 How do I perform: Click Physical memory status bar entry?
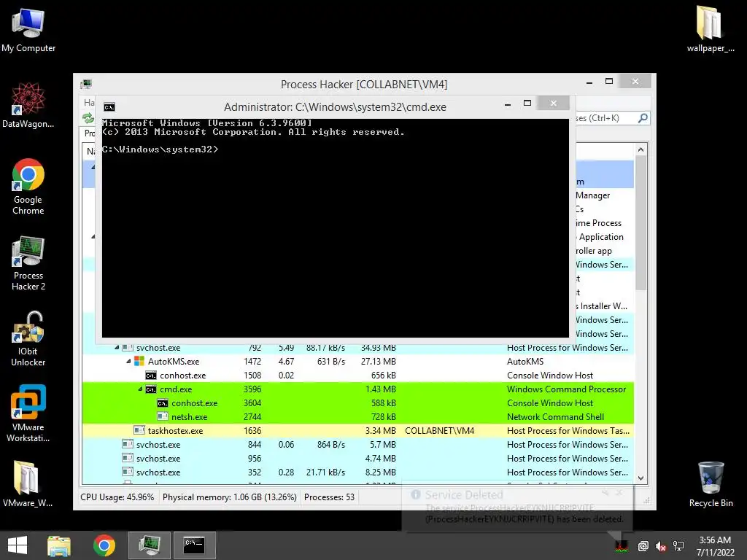230,497
